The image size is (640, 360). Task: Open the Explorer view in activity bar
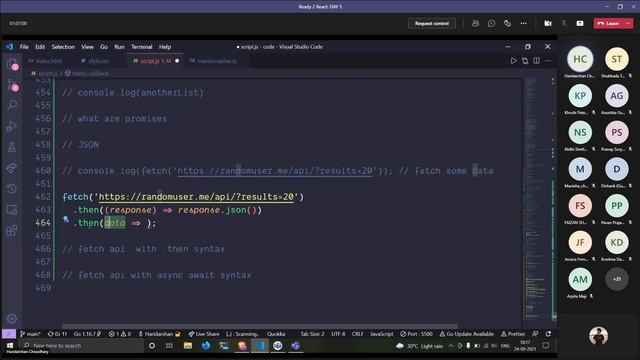12,64
